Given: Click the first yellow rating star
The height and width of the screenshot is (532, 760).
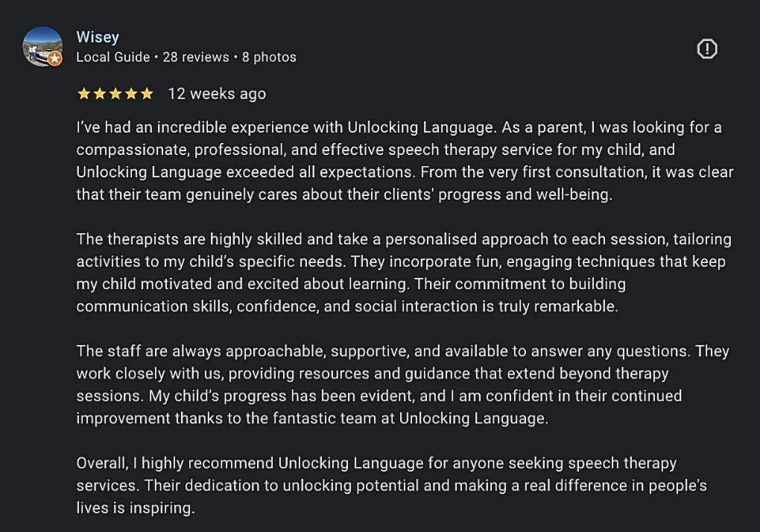Looking at the screenshot, I should coord(84,94).
